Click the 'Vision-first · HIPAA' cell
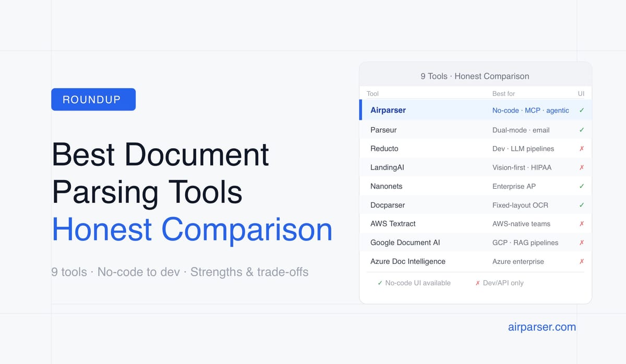This screenshot has width=626, height=364. 522,167
